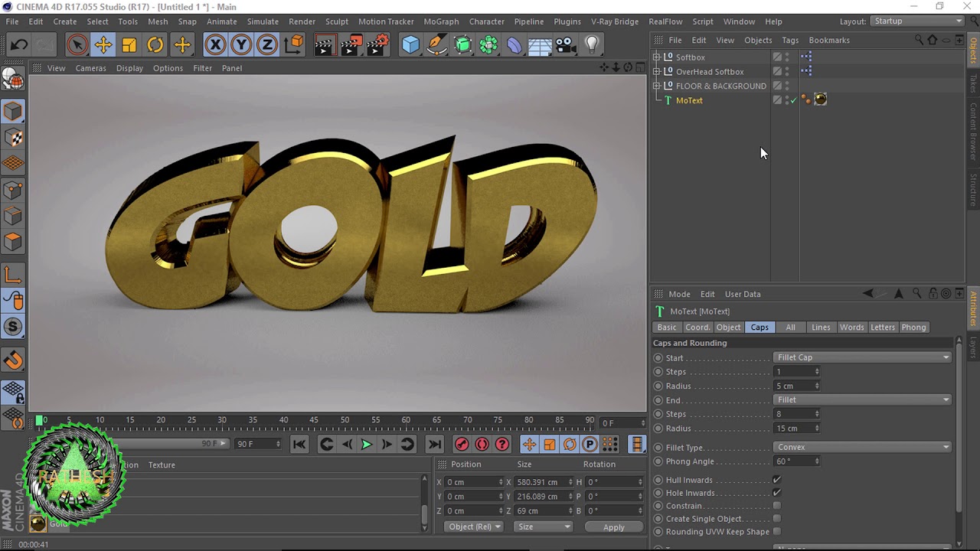Click the Apply button
980x551 pixels.
(614, 527)
